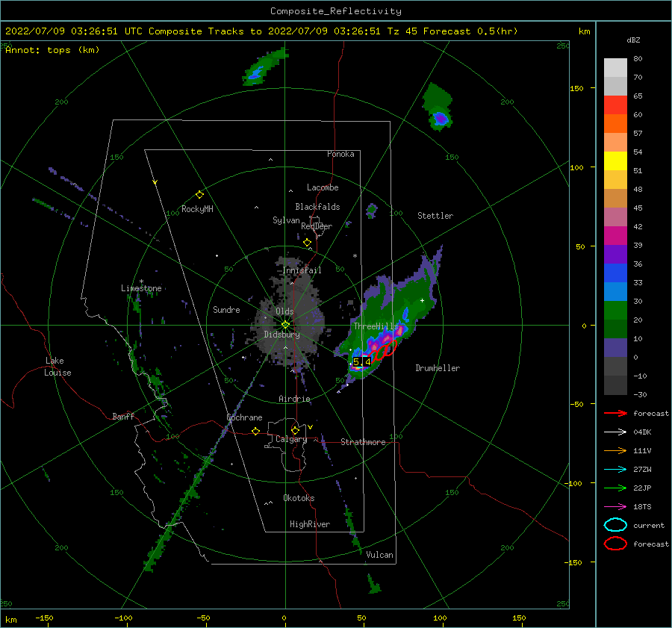Click the yellow radar-center diamond at Olds
Image resolution: width=672 pixels, height=628 pixels.
pyautogui.click(x=285, y=325)
